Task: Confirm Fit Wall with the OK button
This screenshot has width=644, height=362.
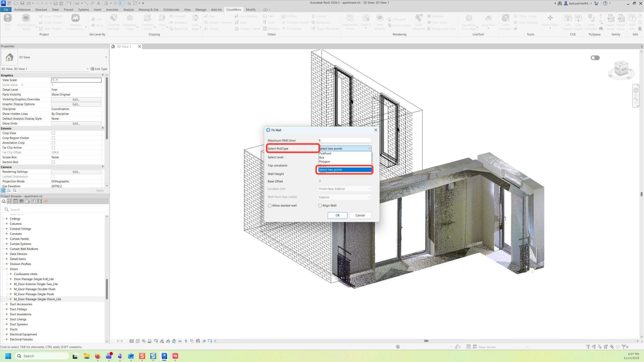Action: click(337, 215)
